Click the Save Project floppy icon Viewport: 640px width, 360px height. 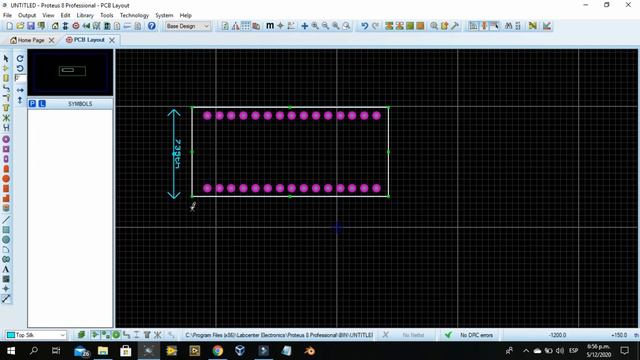31,26
